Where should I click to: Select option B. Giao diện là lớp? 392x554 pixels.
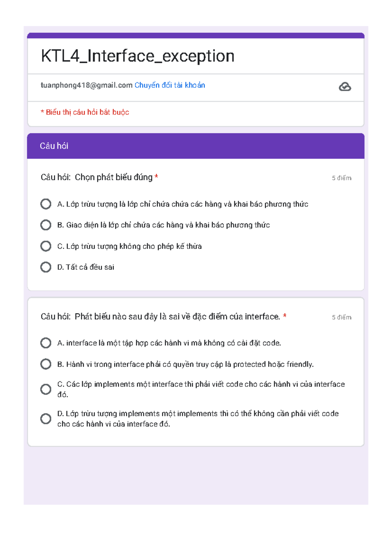coord(46,225)
